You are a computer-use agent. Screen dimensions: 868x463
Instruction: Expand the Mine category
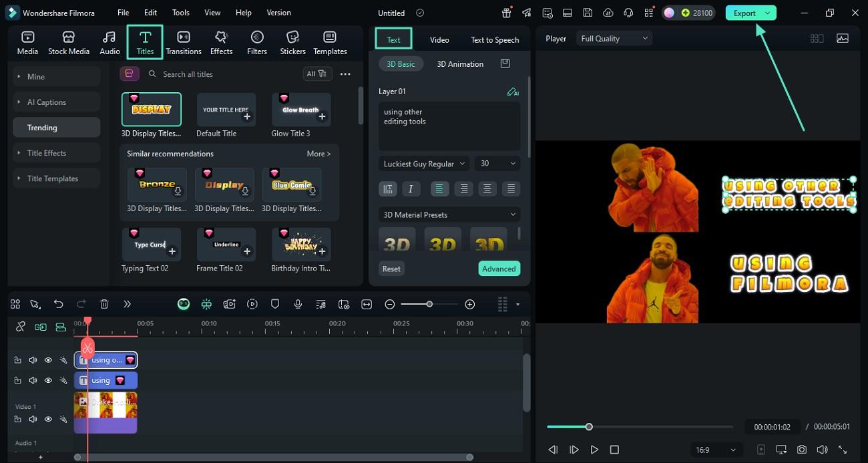pos(56,77)
